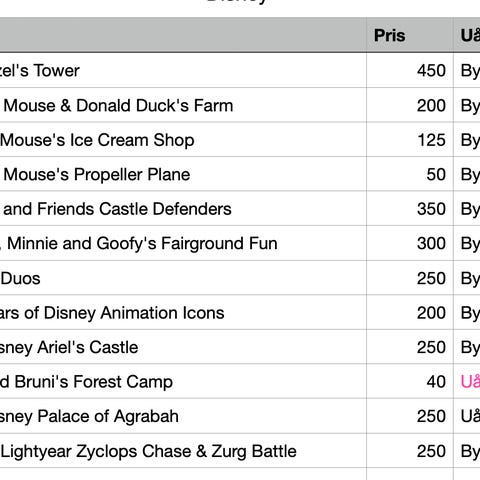This screenshot has width=480, height=480.
Task: Select Minnie and Goofy's Fairground Fun cell
Action: [x=183, y=243]
